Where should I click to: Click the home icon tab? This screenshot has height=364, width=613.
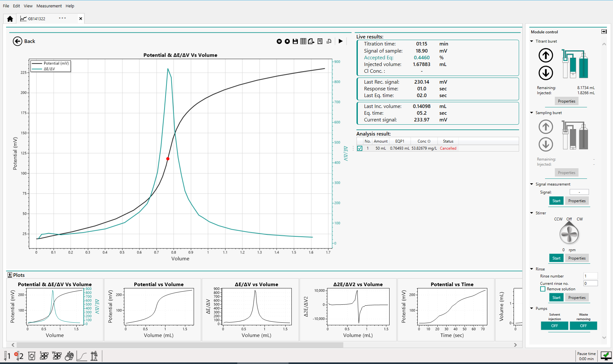[x=10, y=19]
